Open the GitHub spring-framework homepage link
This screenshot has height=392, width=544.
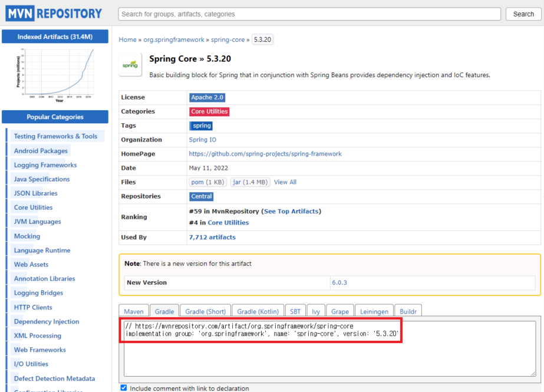point(265,154)
